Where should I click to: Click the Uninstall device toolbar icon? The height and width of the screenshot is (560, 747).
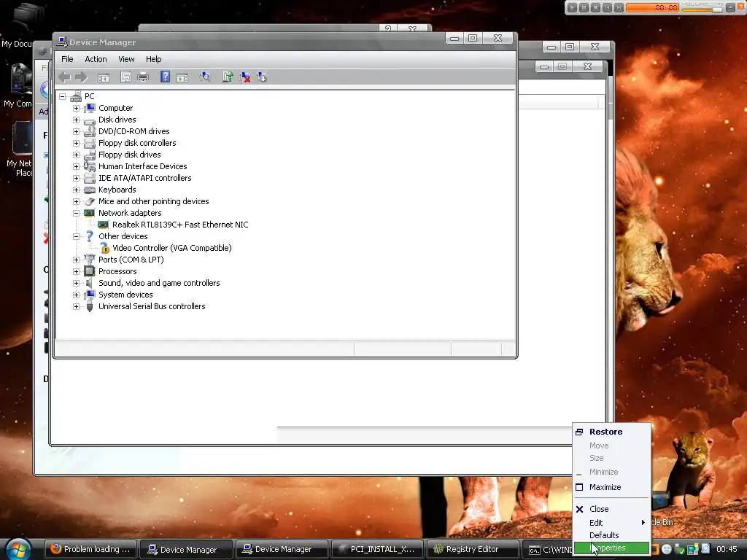245,77
